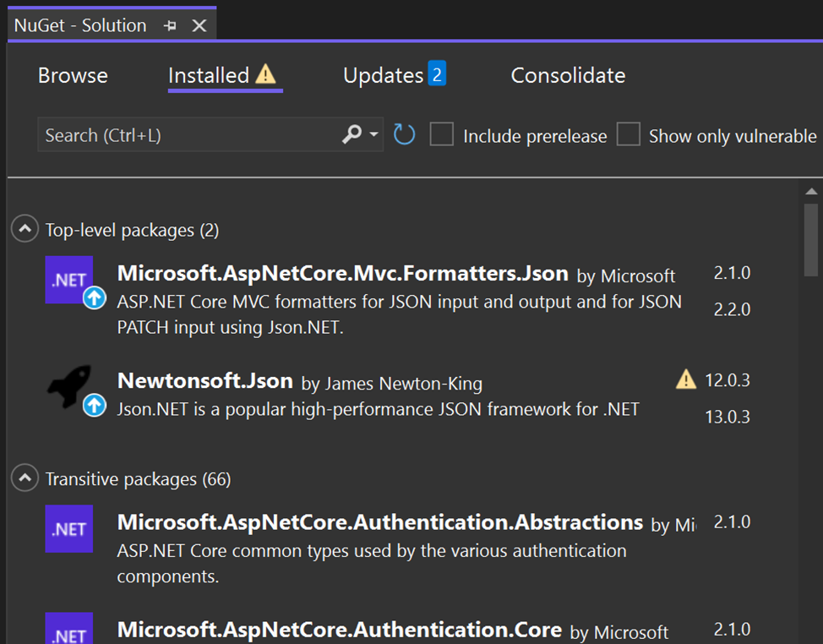This screenshot has width=823, height=644.
Task: Click version 2.1.0 of Authentication.Abstractions
Action: click(x=732, y=521)
